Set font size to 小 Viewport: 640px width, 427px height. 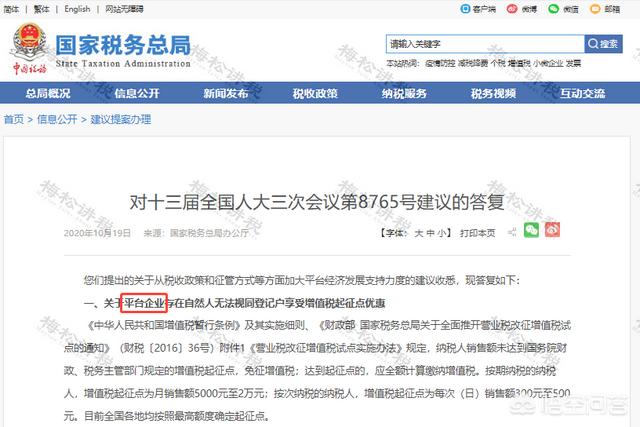click(x=442, y=233)
